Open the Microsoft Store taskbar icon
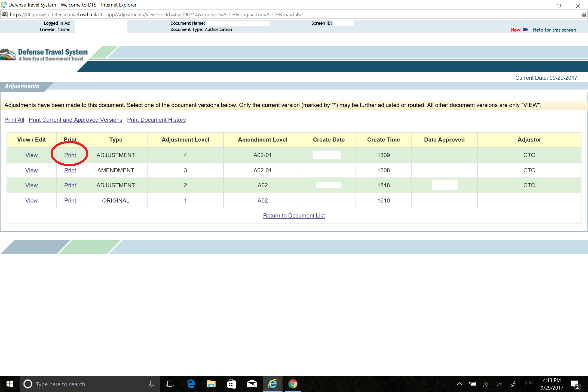Image resolution: width=588 pixels, height=392 pixels. 231,384
